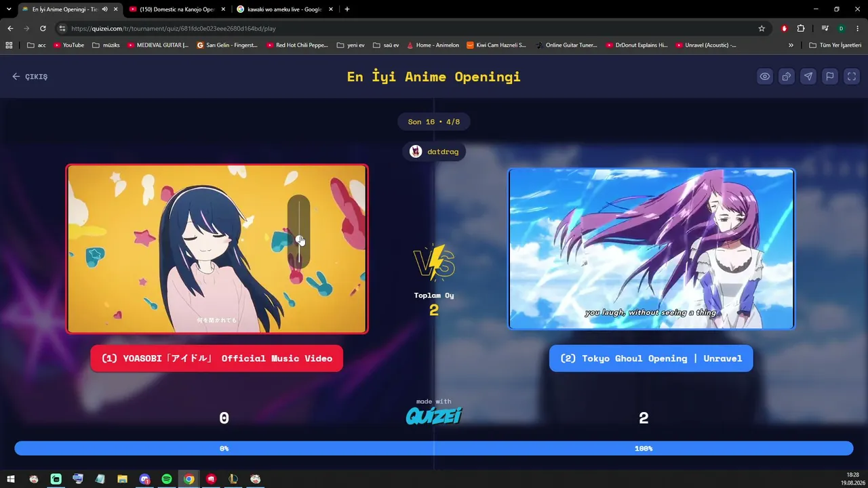
Task: Open the datdrag user profile chip
Action: coord(435,152)
